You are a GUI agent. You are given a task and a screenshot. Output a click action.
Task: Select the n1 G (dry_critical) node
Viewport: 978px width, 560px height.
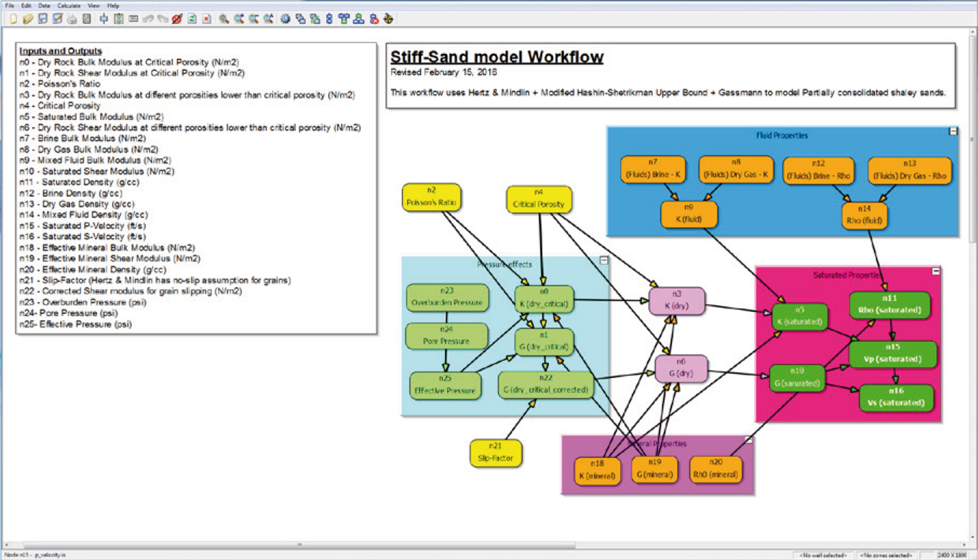(544, 342)
